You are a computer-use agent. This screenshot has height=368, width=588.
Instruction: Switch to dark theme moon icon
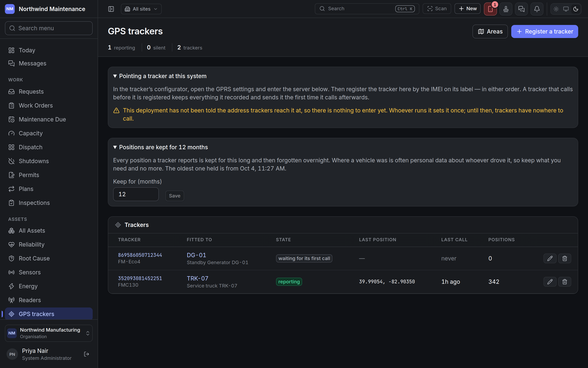pos(576,9)
